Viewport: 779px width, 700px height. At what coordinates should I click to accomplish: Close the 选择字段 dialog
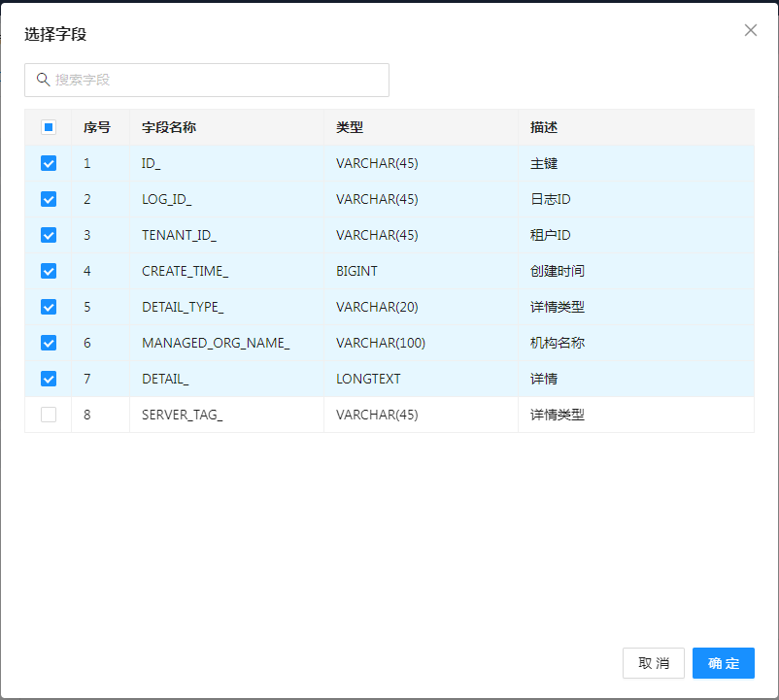[750, 30]
